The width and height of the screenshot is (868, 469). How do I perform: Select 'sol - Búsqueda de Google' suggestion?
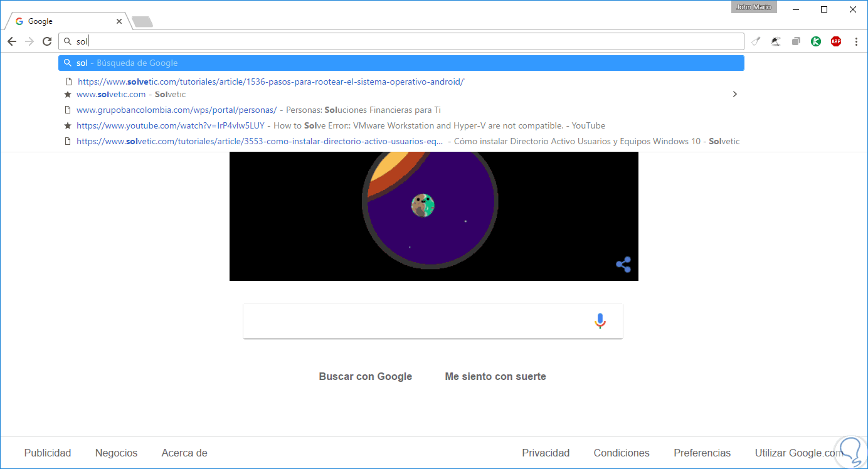[401, 63]
